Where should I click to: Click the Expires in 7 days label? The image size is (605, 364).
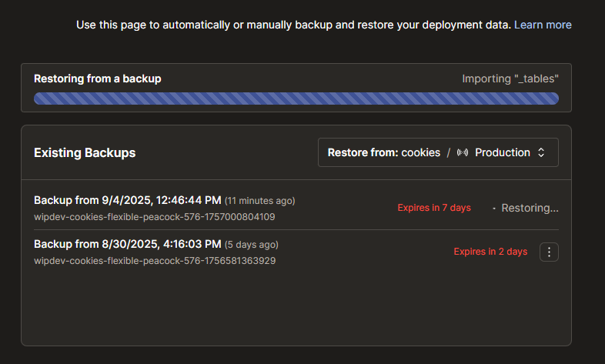click(434, 208)
